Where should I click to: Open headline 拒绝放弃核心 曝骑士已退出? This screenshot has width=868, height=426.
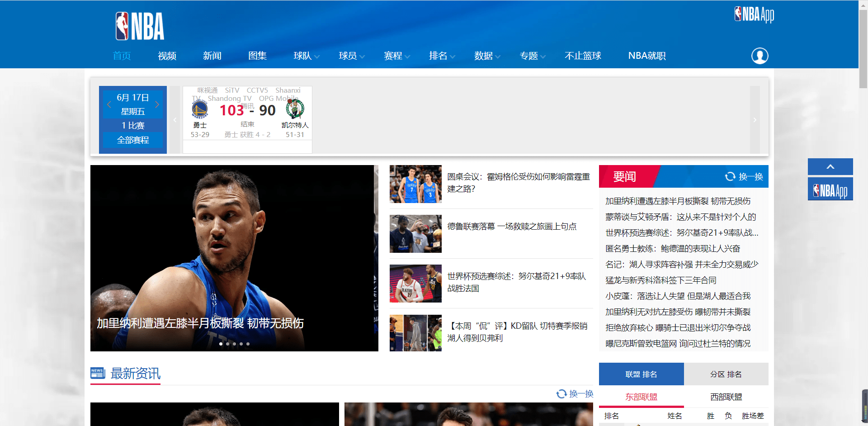(678, 327)
